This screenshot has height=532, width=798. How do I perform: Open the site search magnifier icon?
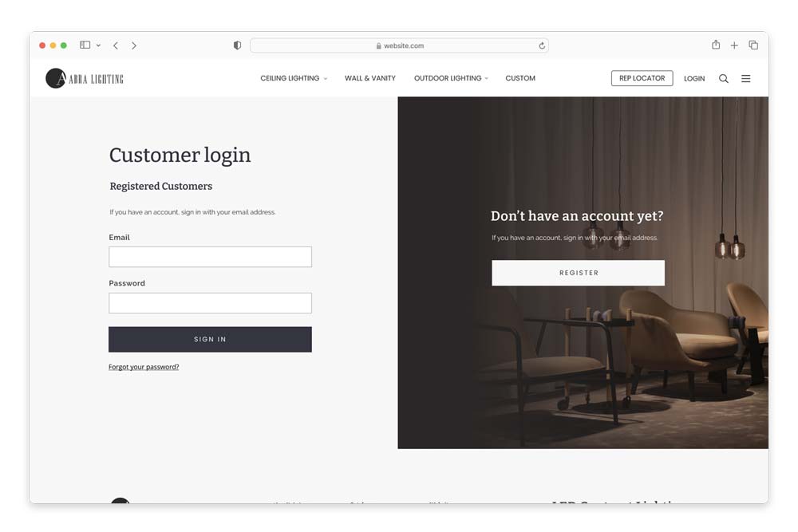coord(723,78)
